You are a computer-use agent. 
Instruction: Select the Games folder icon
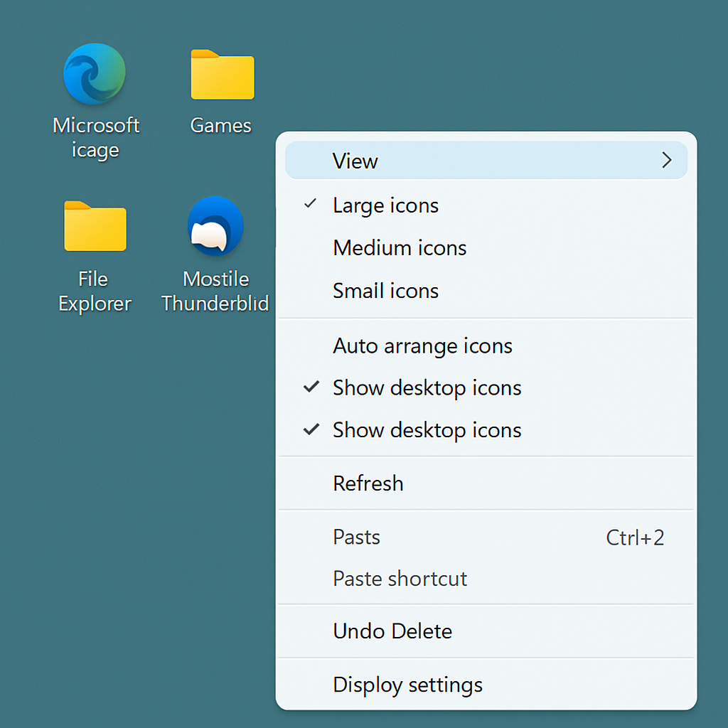(x=223, y=74)
